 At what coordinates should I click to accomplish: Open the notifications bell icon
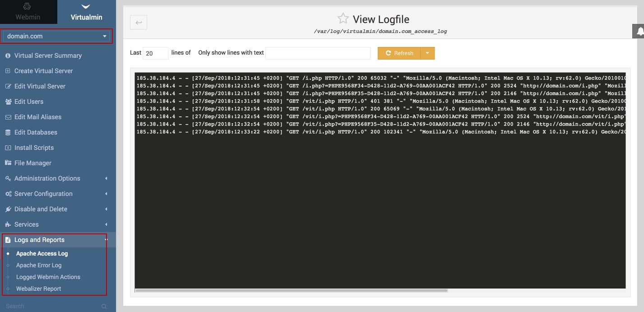point(639,32)
